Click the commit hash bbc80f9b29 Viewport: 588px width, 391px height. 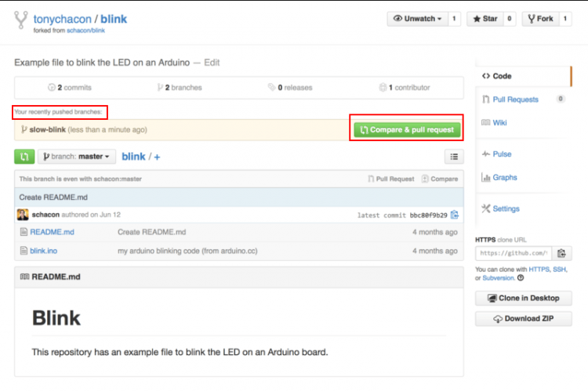(x=429, y=215)
